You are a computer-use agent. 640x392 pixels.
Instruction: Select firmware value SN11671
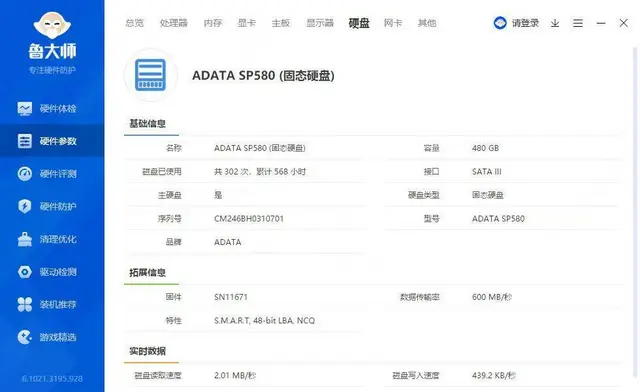point(231,297)
